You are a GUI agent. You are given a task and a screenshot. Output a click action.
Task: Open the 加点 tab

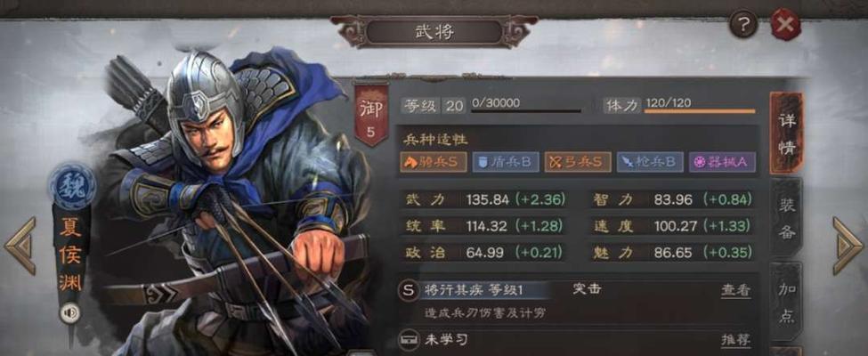point(786,302)
